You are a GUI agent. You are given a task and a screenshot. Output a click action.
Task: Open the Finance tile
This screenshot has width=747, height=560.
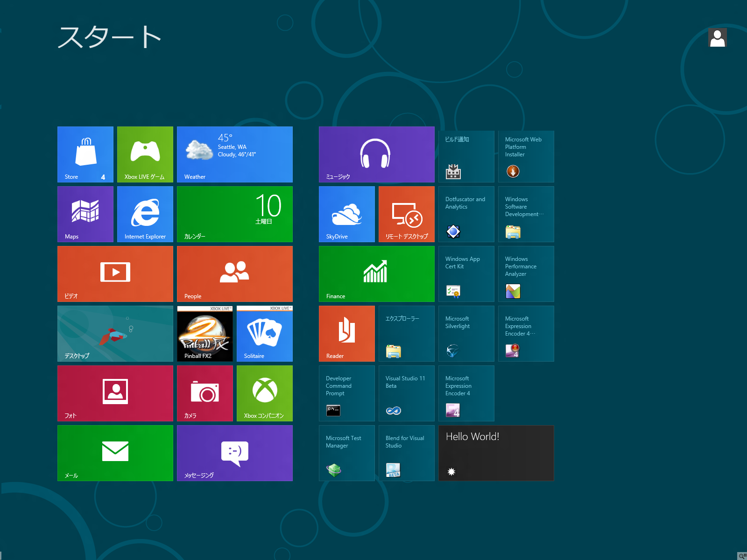(x=377, y=274)
